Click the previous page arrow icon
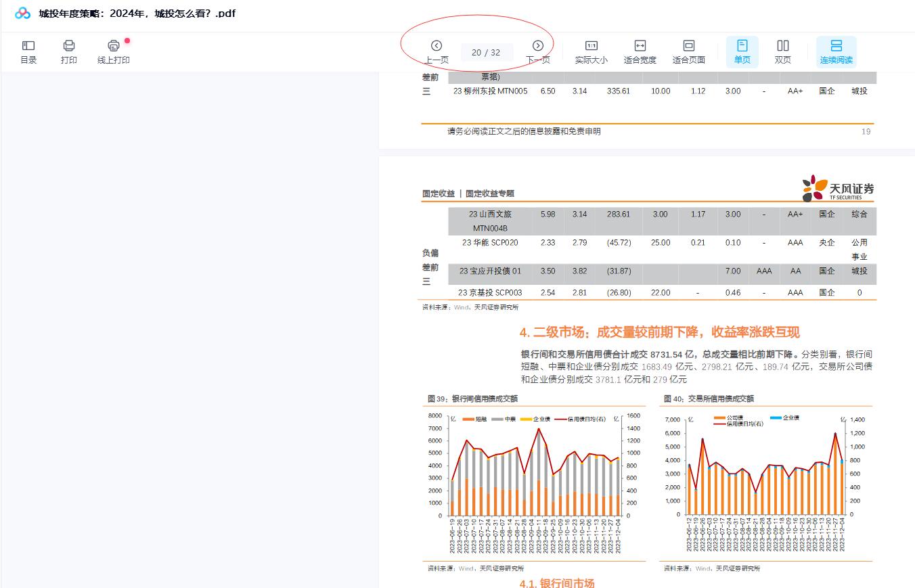This screenshot has height=588, width=915. (x=438, y=46)
